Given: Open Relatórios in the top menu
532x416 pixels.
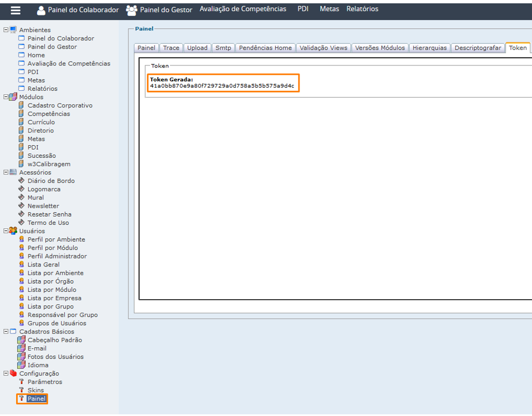Looking at the screenshot, I should pyautogui.click(x=362, y=9).
